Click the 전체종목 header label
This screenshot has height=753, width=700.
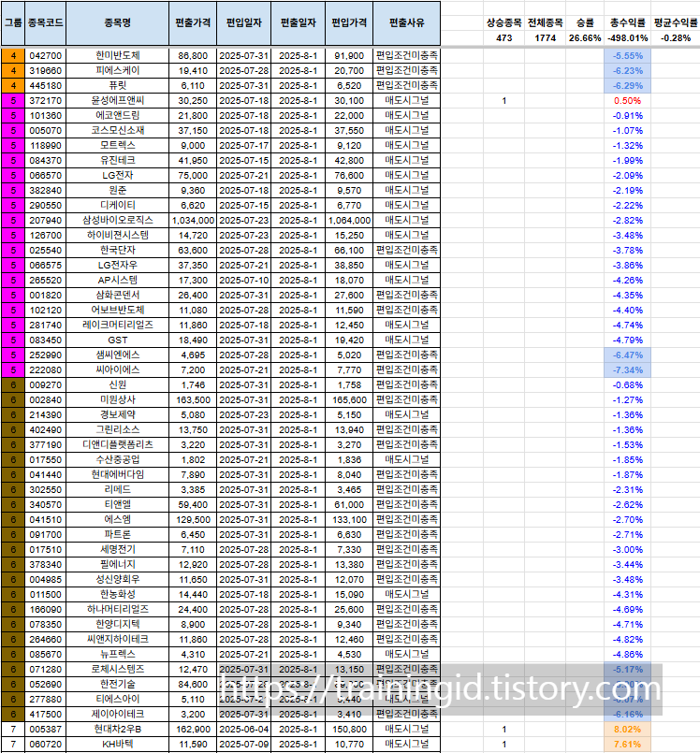(545, 22)
